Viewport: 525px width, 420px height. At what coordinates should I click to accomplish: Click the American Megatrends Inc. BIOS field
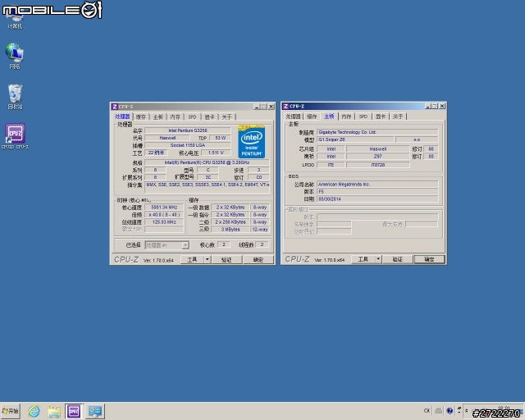377,185
